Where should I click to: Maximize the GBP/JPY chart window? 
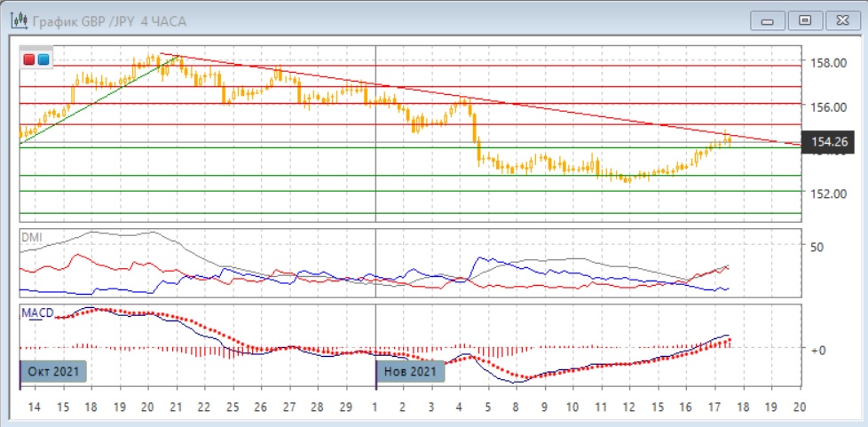[805, 20]
